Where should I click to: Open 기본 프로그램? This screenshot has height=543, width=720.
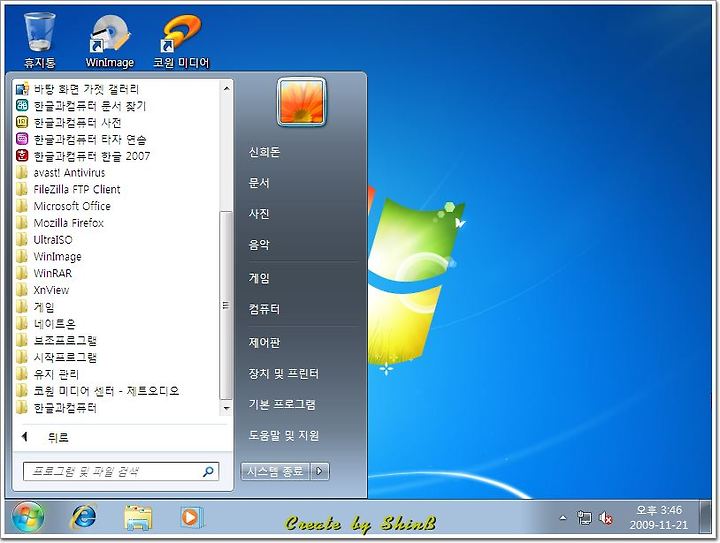(x=282, y=404)
